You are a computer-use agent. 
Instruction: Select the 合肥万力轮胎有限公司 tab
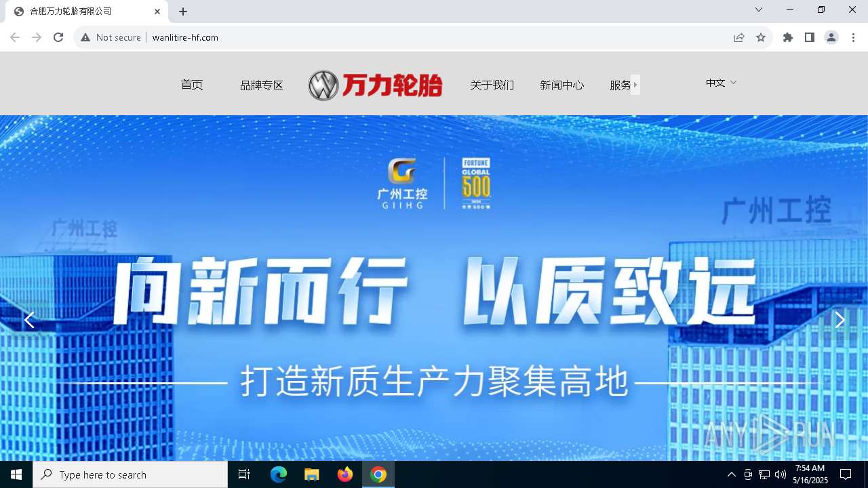pos(87,12)
